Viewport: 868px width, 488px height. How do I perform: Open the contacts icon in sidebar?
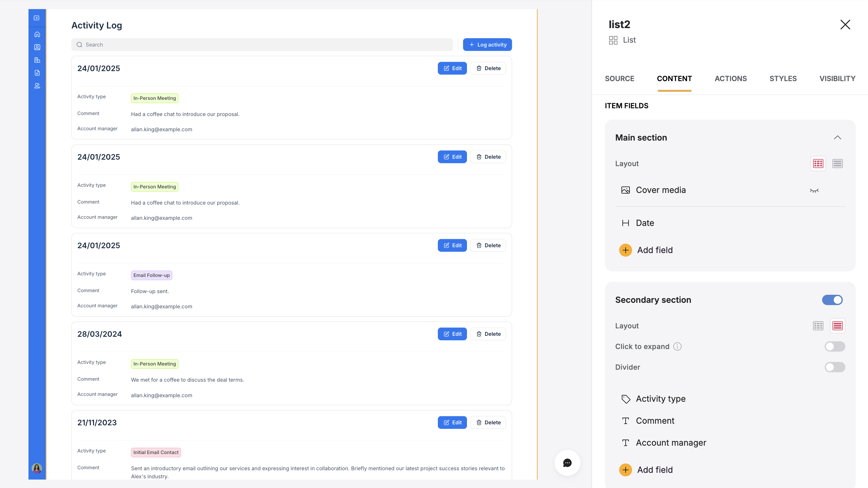pos(37,47)
